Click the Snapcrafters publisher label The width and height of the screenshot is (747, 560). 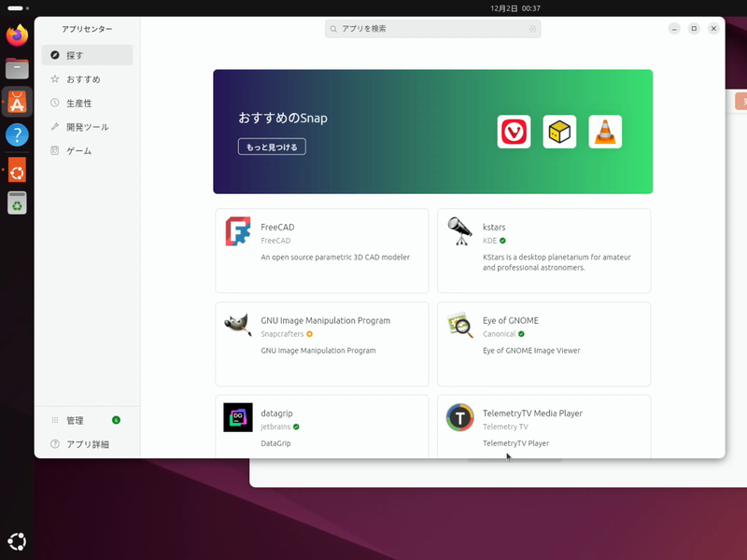point(282,334)
